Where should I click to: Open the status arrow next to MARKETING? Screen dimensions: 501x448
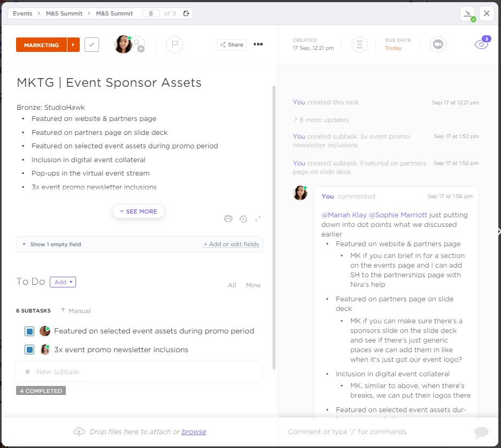[73, 45]
